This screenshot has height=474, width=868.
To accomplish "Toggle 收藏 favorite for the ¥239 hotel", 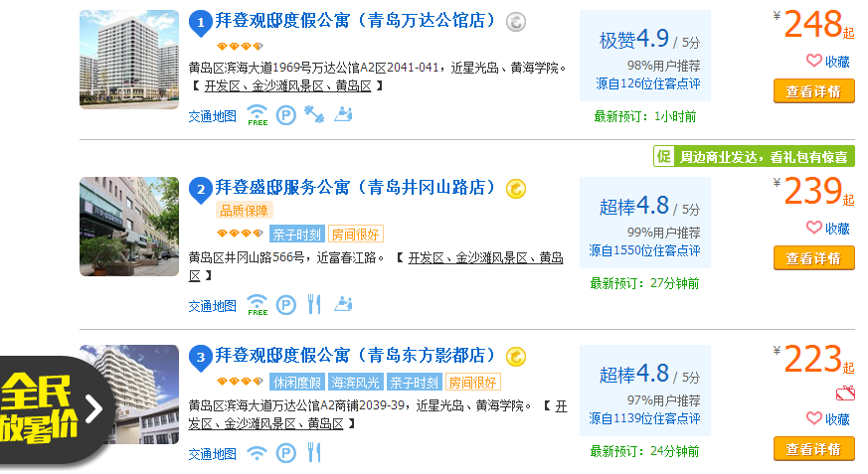I will (827, 229).
